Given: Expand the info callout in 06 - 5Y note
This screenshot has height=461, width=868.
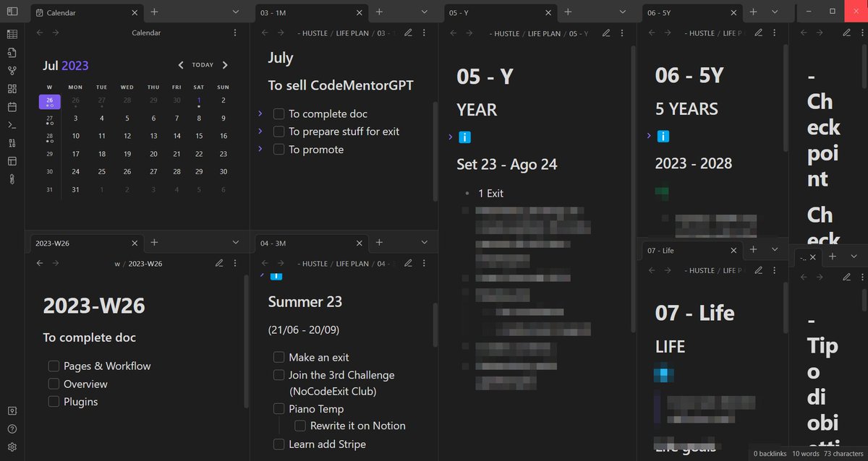Looking at the screenshot, I should pos(649,136).
